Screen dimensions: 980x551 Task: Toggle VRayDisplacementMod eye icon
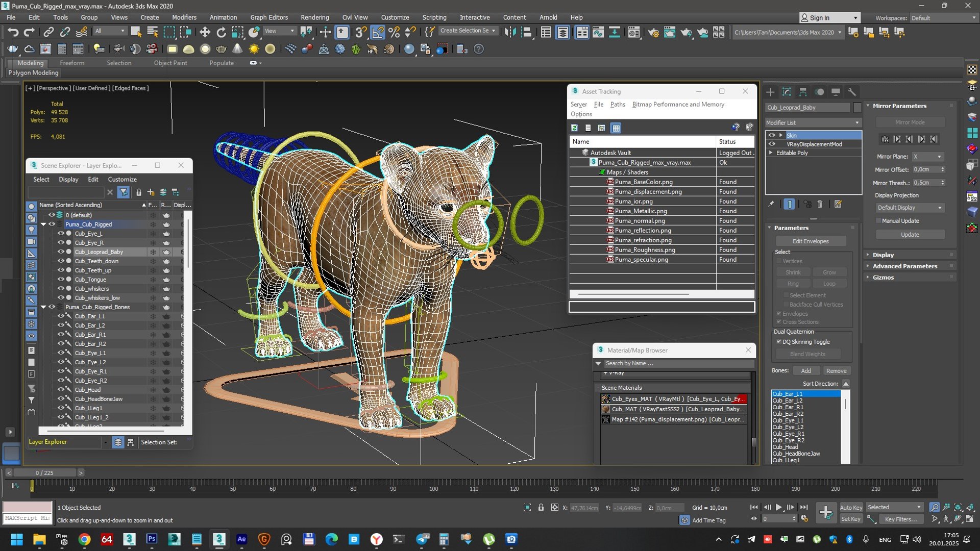click(772, 144)
